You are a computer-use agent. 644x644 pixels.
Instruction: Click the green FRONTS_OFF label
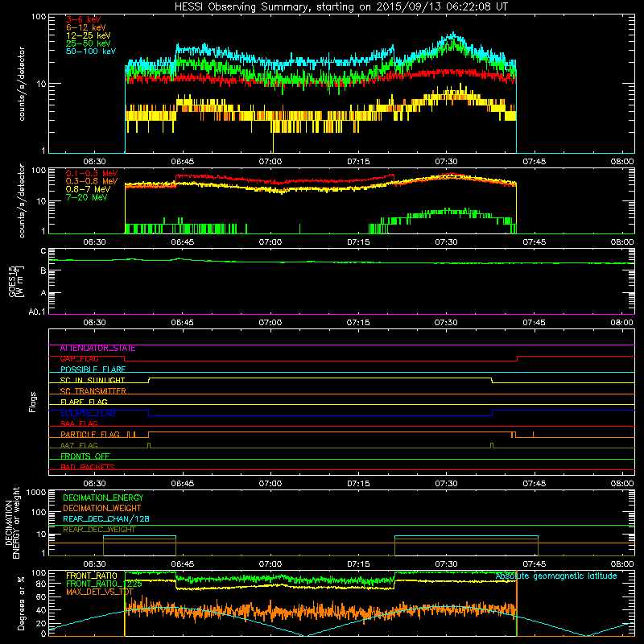(x=85, y=456)
